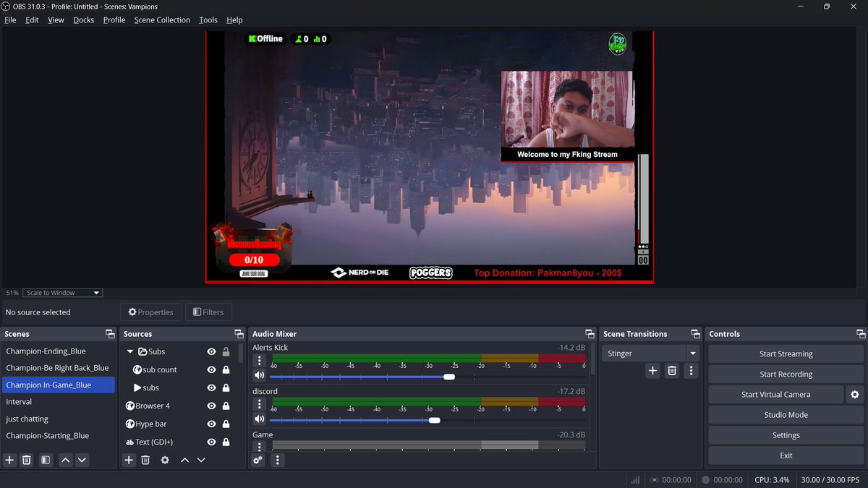Remove the transition with the trash icon
This screenshot has height=488, width=868.
coord(672,370)
